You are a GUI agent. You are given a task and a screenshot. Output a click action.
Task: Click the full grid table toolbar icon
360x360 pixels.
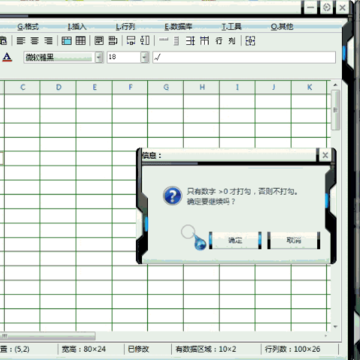point(81,41)
